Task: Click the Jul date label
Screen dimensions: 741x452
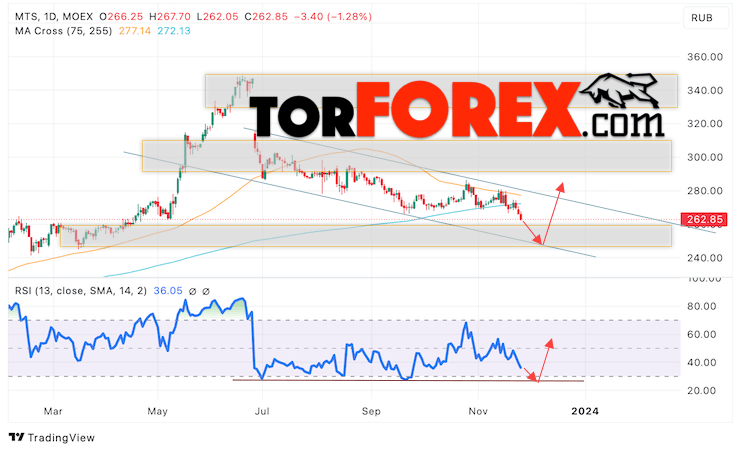Action: pyautogui.click(x=262, y=411)
